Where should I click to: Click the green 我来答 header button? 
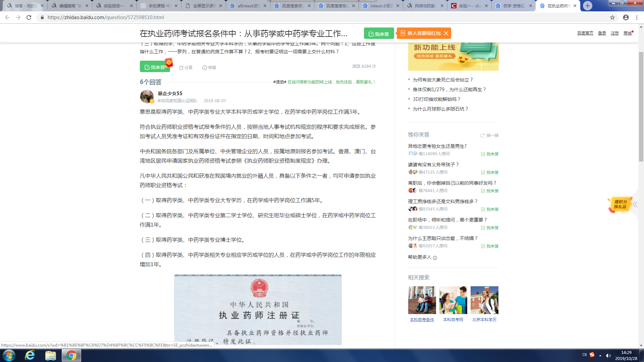[379, 34]
